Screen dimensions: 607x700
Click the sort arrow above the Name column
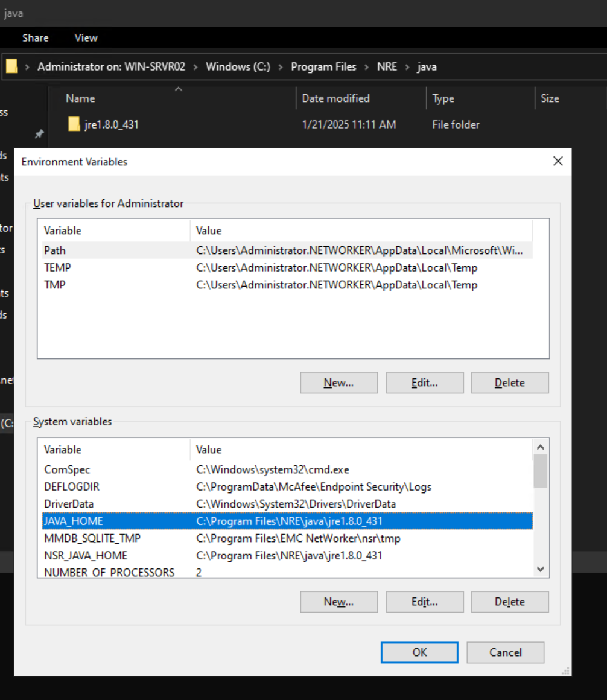point(178,88)
